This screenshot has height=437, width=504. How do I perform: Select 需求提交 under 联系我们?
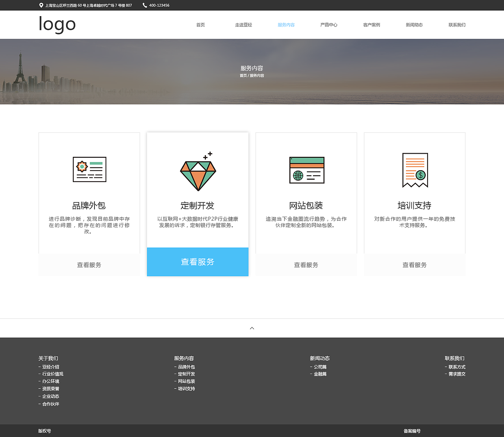pos(456,374)
